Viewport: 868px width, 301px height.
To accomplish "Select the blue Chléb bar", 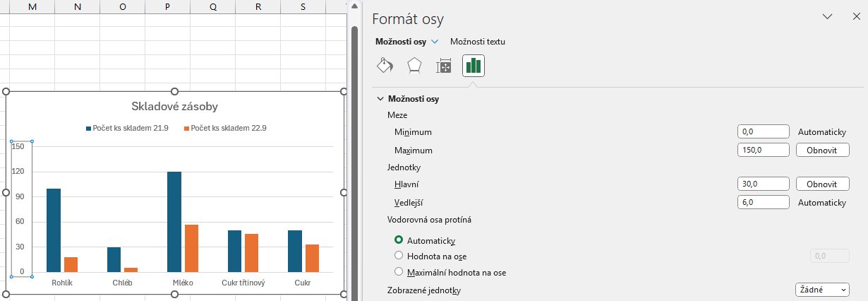I will point(114,259).
